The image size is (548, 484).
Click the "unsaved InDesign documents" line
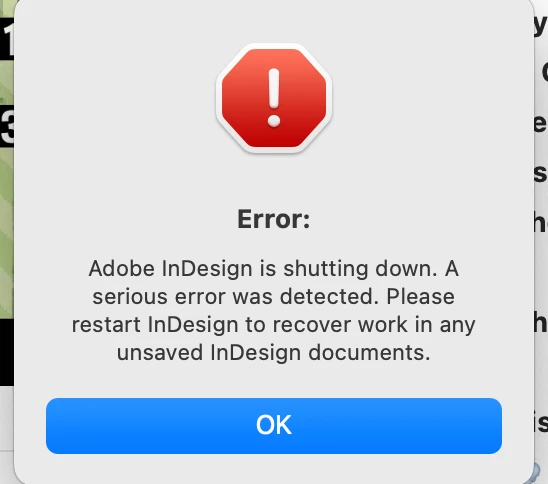(x=274, y=352)
